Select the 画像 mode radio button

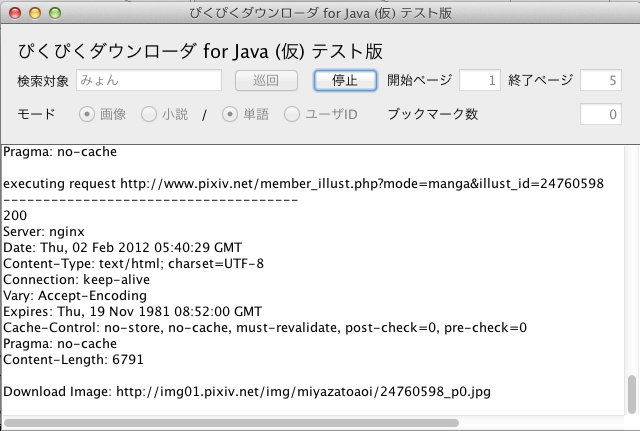pyautogui.click(x=87, y=114)
